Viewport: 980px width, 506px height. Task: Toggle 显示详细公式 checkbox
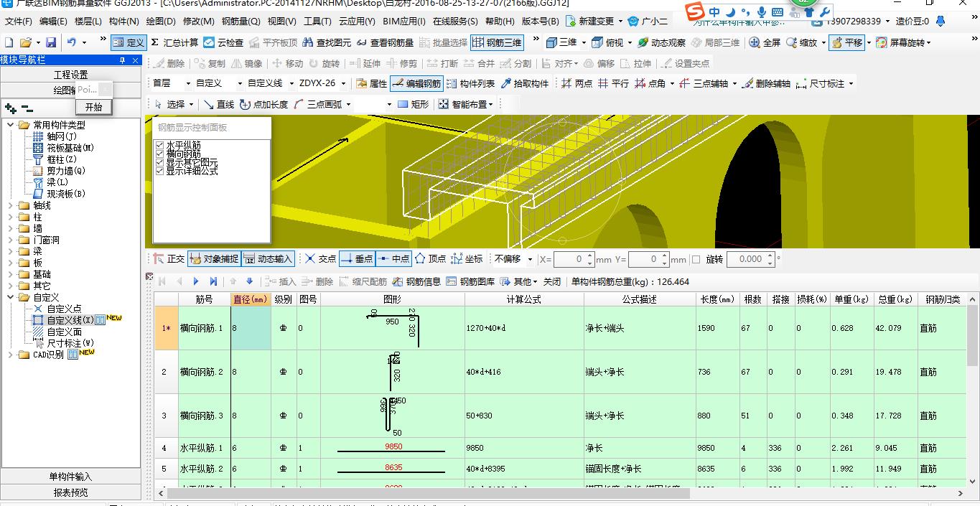[160, 171]
